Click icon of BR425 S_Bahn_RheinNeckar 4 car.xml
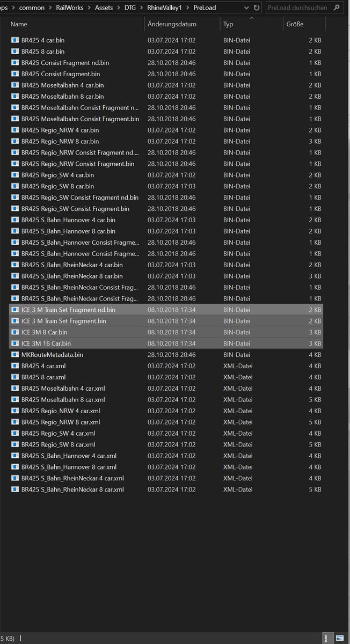 pos(15,478)
